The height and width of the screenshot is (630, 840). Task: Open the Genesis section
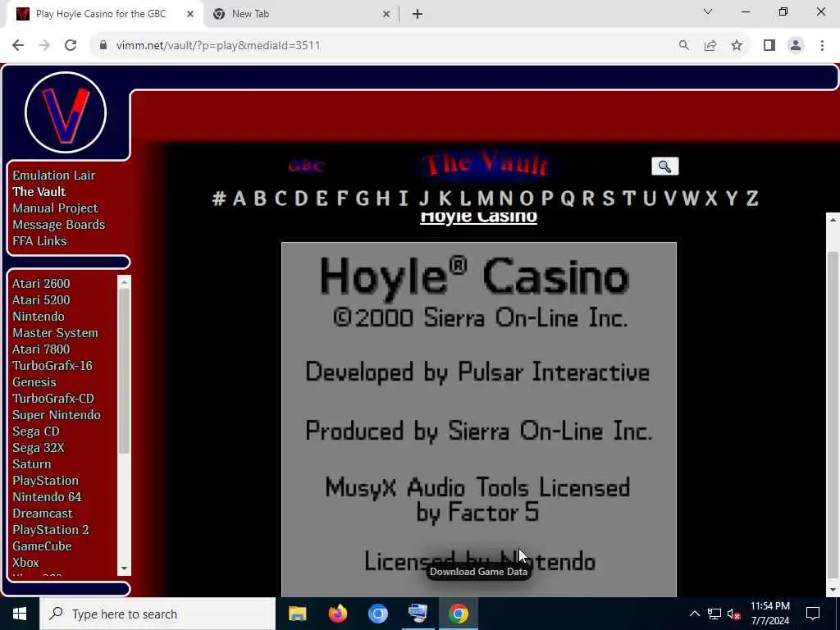(34, 382)
